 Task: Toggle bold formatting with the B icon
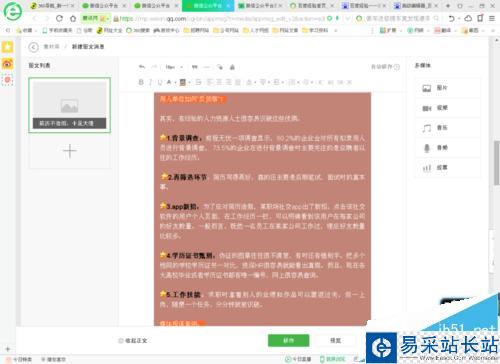click(x=141, y=82)
